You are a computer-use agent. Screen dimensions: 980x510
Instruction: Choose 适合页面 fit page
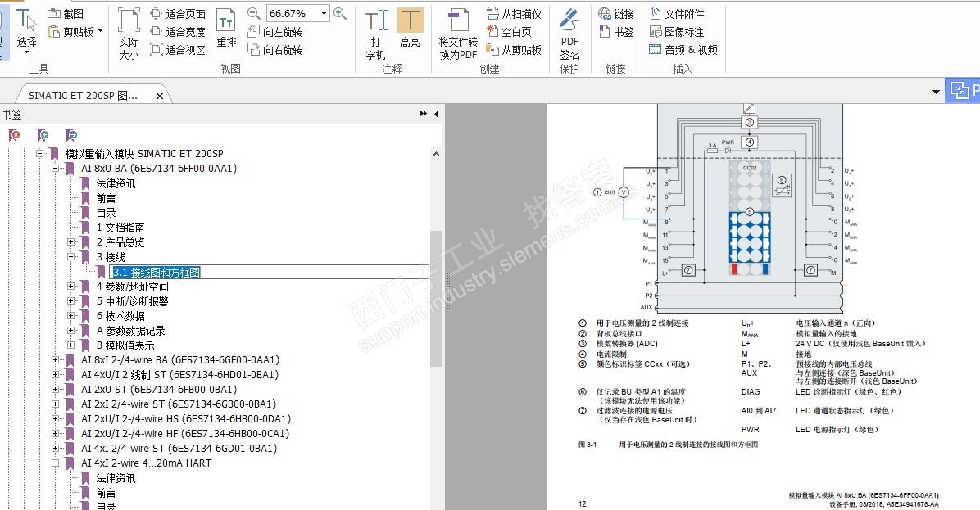pyautogui.click(x=178, y=13)
